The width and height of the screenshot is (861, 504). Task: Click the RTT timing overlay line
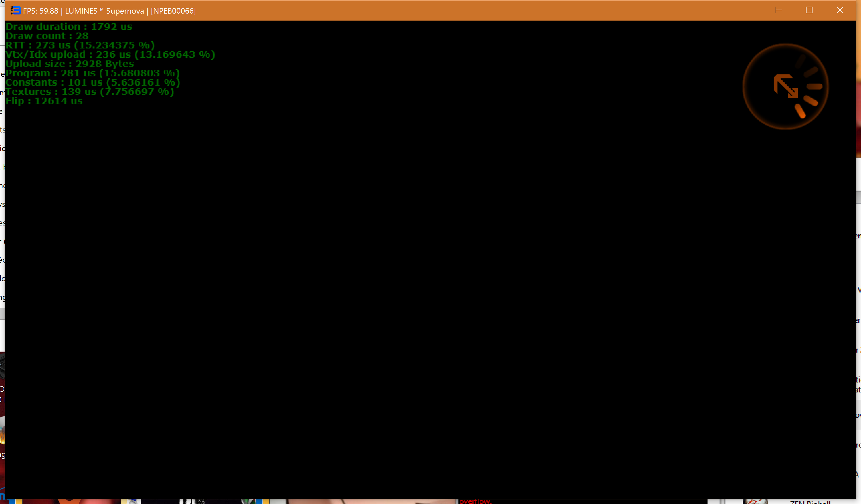(x=80, y=45)
